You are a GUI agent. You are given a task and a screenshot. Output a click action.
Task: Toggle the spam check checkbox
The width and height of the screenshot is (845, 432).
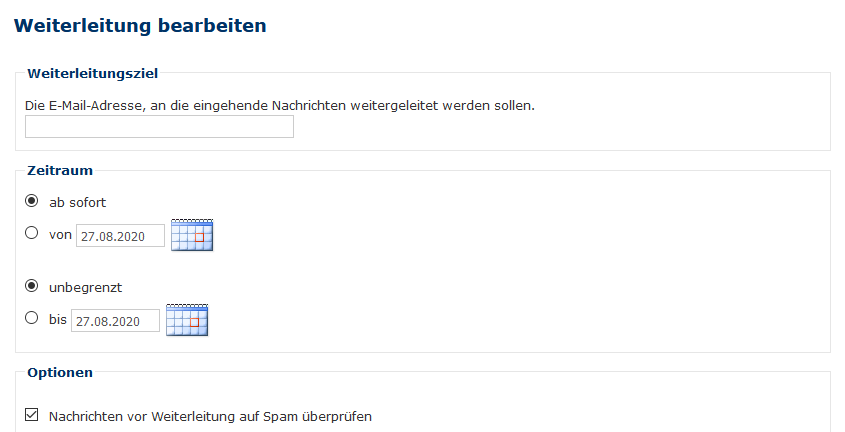click(32, 415)
